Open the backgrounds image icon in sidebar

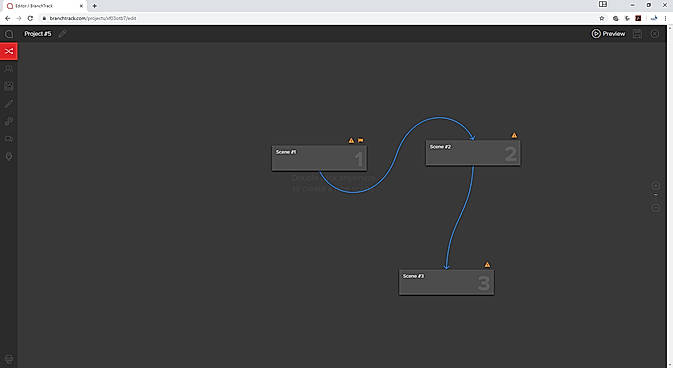click(9, 86)
